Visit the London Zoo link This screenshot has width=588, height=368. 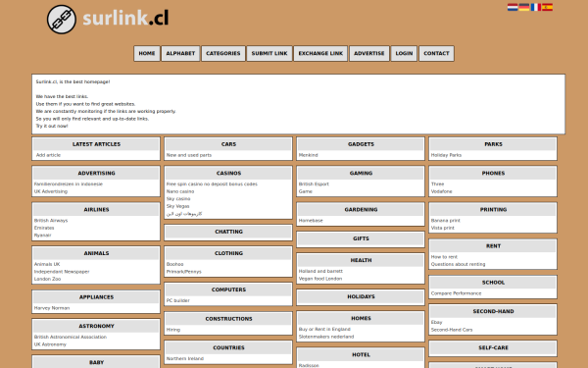(x=47, y=279)
